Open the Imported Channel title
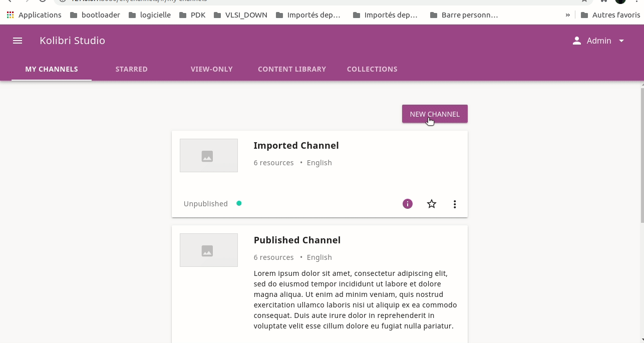644x343 pixels. click(296, 146)
